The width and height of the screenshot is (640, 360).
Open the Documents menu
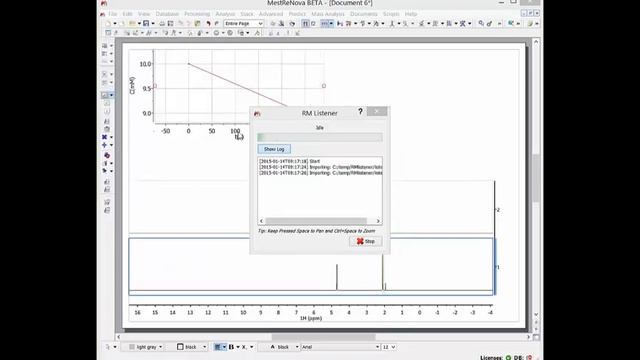pyautogui.click(x=363, y=14)
